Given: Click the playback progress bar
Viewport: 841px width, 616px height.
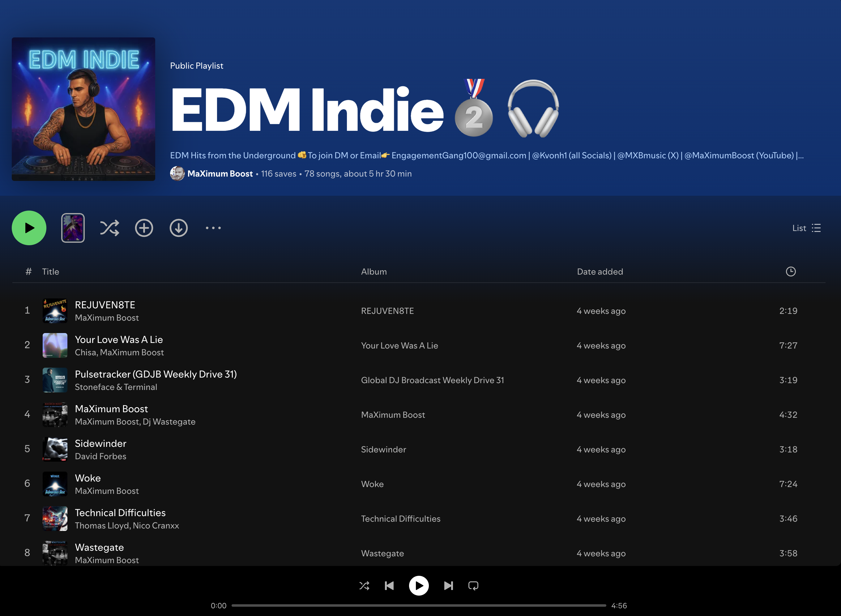Looking at the screenshot, I should click(x=418, y=605).
